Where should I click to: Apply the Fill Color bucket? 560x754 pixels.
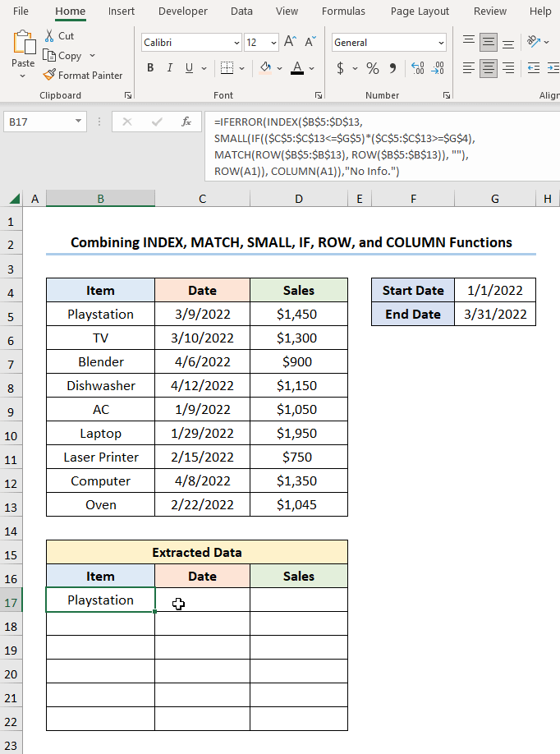265,68
